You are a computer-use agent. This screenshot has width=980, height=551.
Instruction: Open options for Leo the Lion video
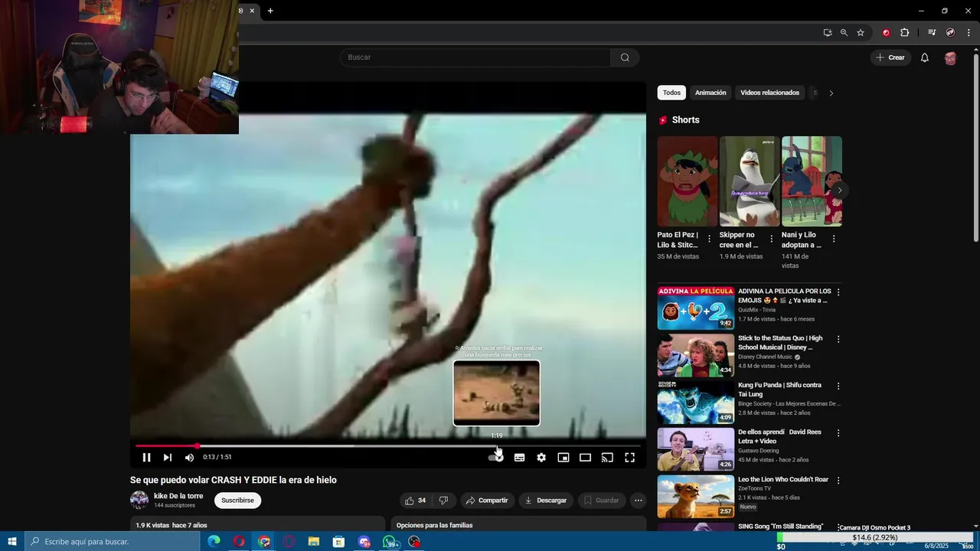click(838, 481)
